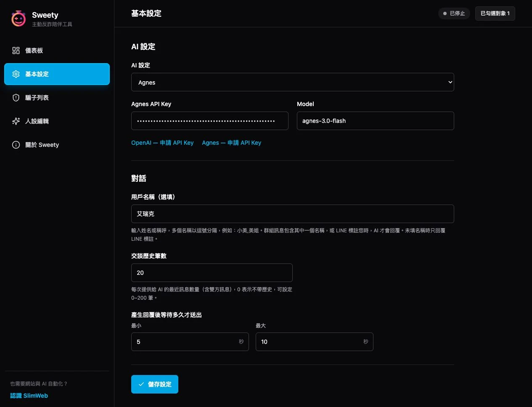
Task: Open Agnes — 申請 API Key link
Action: [231, 143]
